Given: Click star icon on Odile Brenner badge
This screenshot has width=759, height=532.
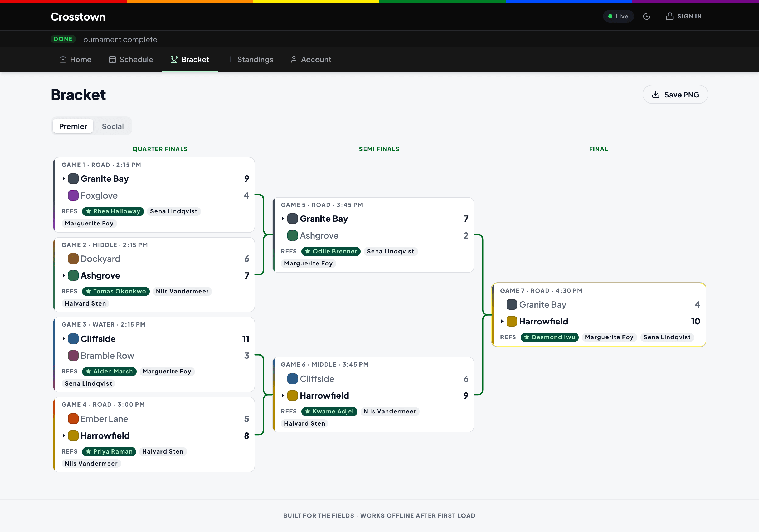Looking at the screenshot, I should coord(308,251).
